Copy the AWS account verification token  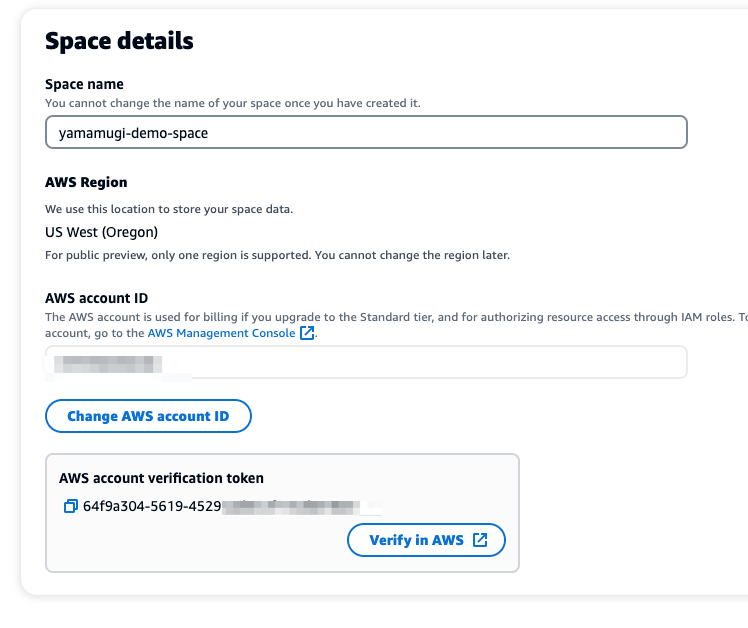click(x=71, y=506)
